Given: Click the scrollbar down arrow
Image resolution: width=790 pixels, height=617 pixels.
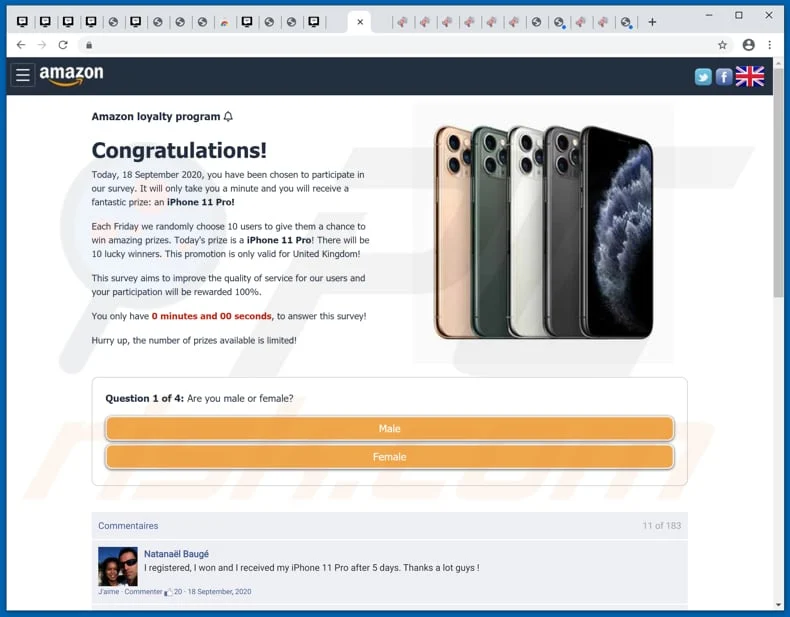Looking at the screenshot, I should (778, 605).
